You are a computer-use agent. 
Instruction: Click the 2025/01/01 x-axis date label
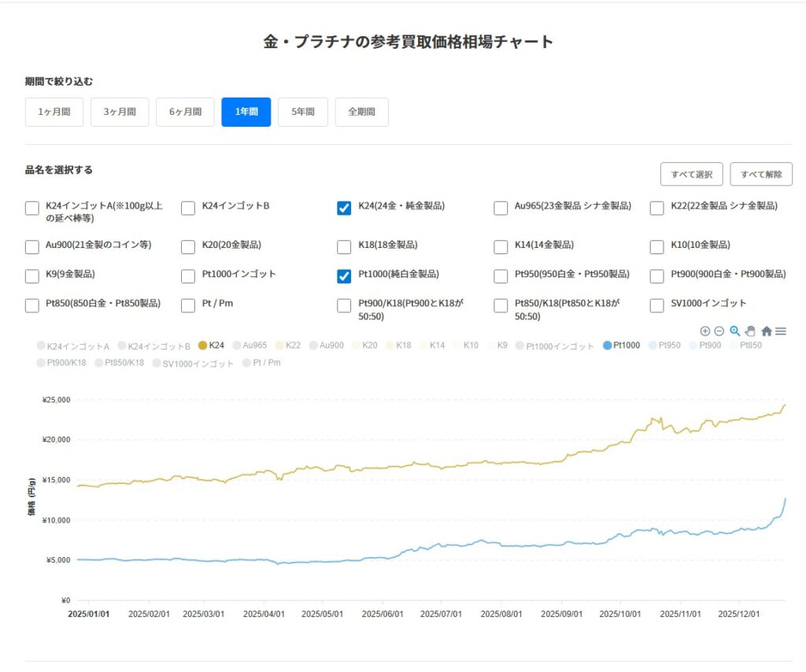click(x=88, y=614)
